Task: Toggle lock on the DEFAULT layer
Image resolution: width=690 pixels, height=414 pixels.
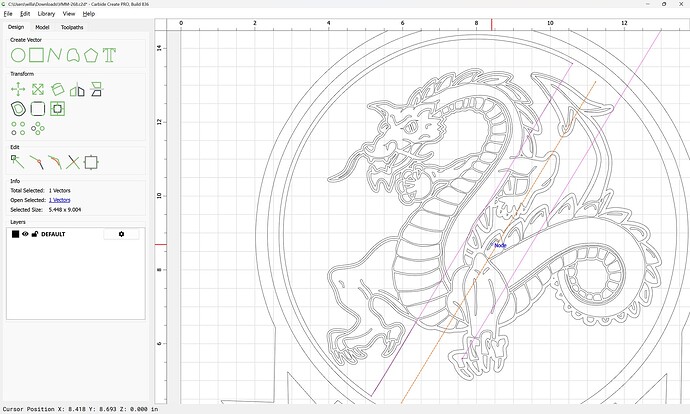Action: tap(34, 234)
